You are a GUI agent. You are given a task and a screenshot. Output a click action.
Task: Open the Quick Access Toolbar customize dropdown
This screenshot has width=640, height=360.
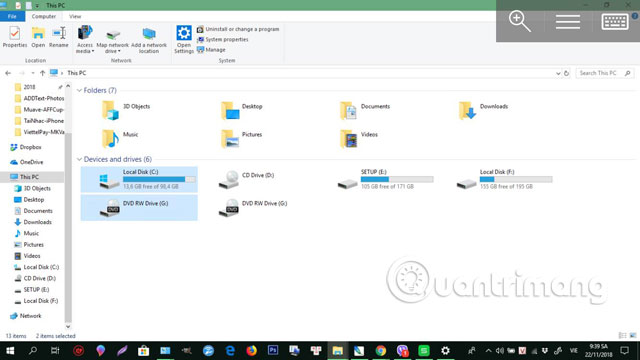click(x=37, y=6)
